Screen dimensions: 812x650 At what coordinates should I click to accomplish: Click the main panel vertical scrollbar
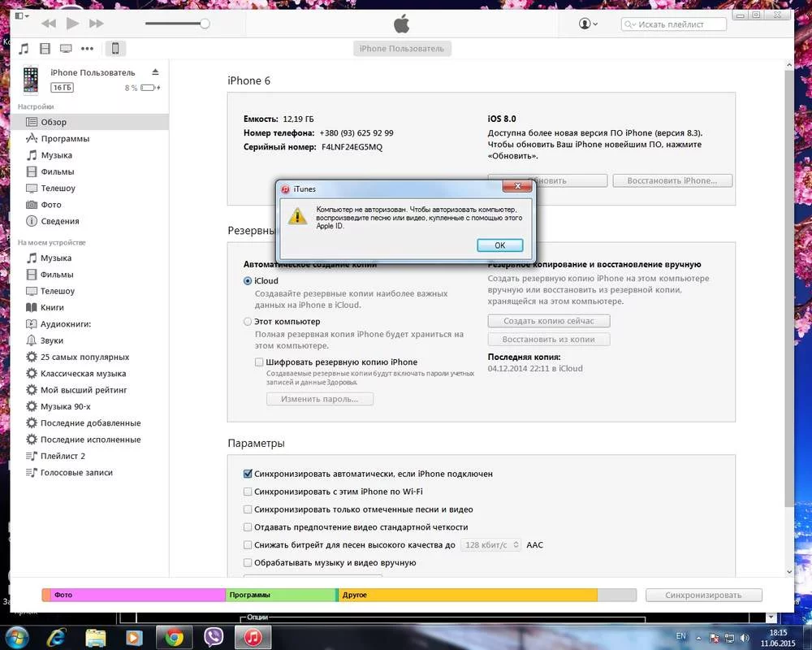[788, 288]
